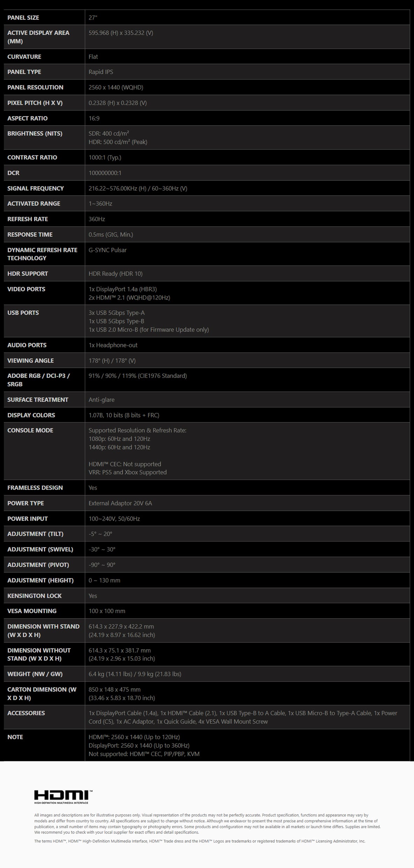Select the ACCESSORIES label
Image resolution: width=414 pixels, height=868 pixels.
click(26, 713)
